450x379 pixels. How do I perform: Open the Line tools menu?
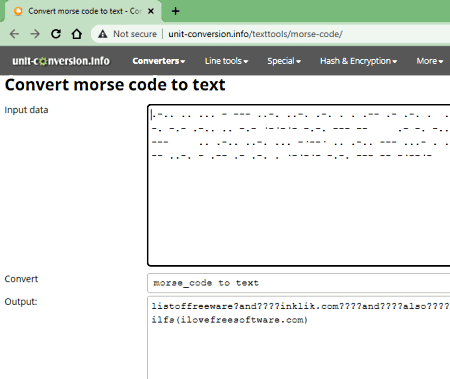(226, 61)
